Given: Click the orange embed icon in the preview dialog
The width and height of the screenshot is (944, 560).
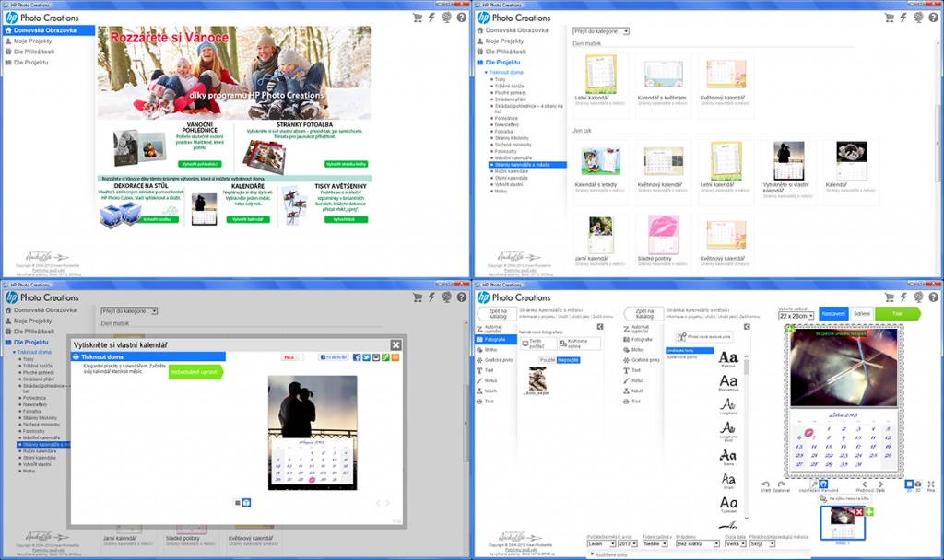Looking at the screenshot, I should 395,357.
